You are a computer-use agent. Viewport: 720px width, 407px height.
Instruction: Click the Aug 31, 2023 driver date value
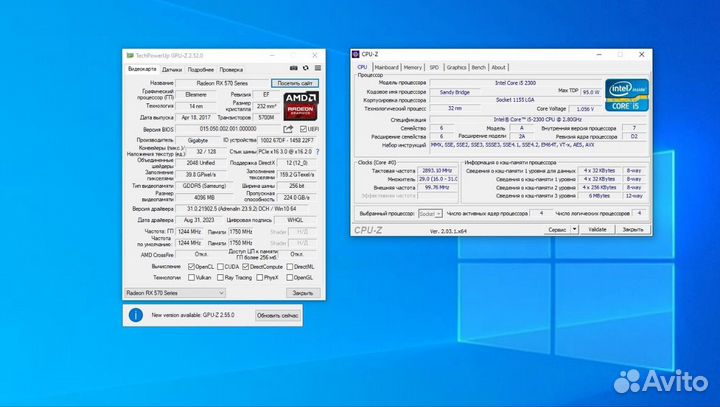199,220
